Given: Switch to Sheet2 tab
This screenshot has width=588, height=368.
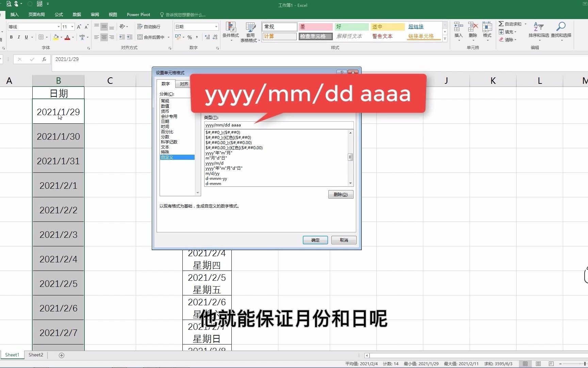Looking at the screenshot, I should click(36, 355).
